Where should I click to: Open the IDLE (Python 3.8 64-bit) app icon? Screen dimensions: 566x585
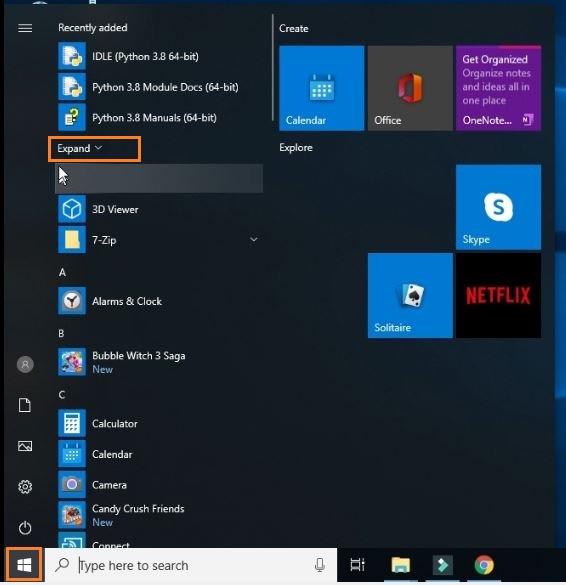tap(72, 56)
